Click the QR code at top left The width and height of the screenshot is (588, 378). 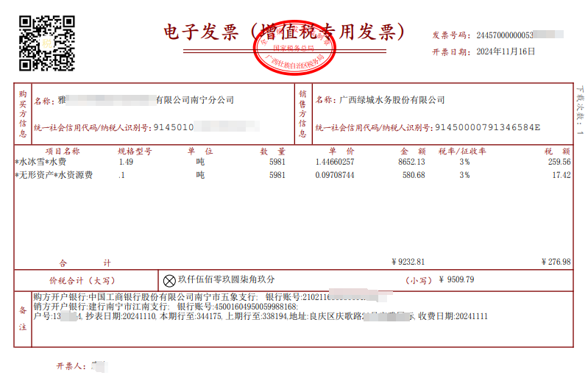click(x=47, y=43)
